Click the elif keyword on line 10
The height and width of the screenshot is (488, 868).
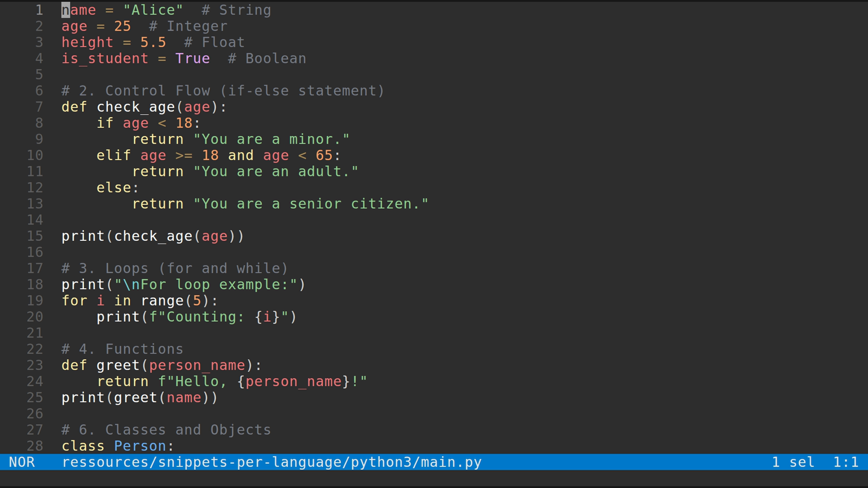coord(113,155)
